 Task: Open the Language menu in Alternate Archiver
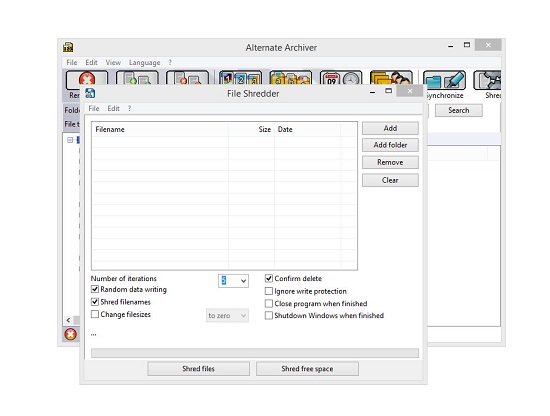[145, 62]
